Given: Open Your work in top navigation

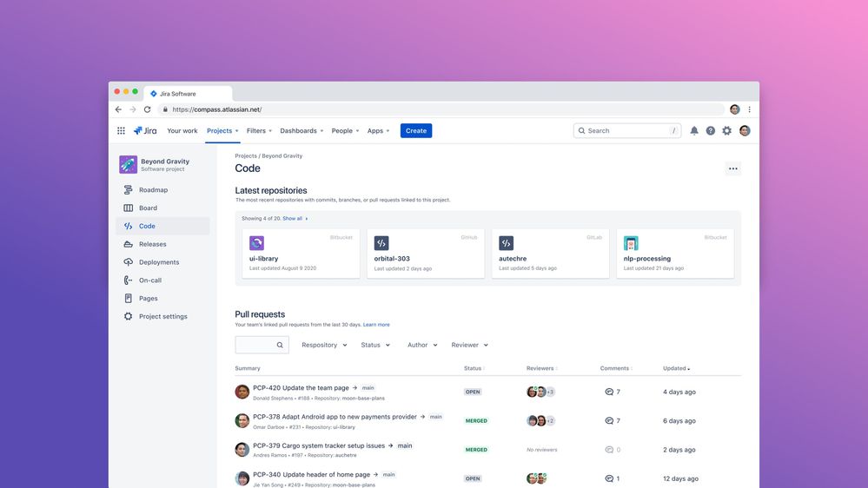Looking at the screenshot, I should [x=182, y=130].
